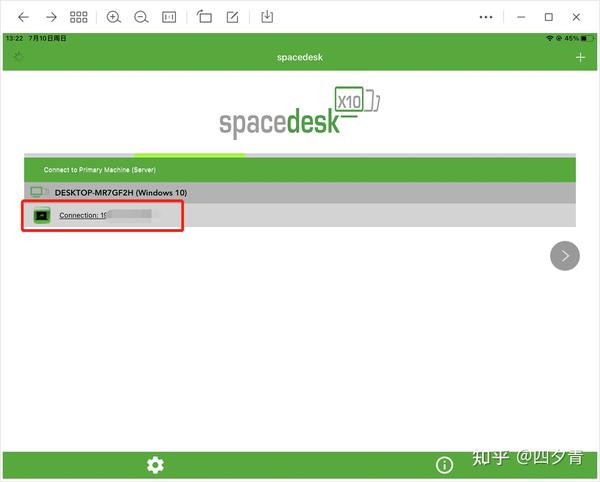Screen dimensions: 600x482
Task: Click Connect to Primary Machine (Server) header
Action: pos(300,169)
